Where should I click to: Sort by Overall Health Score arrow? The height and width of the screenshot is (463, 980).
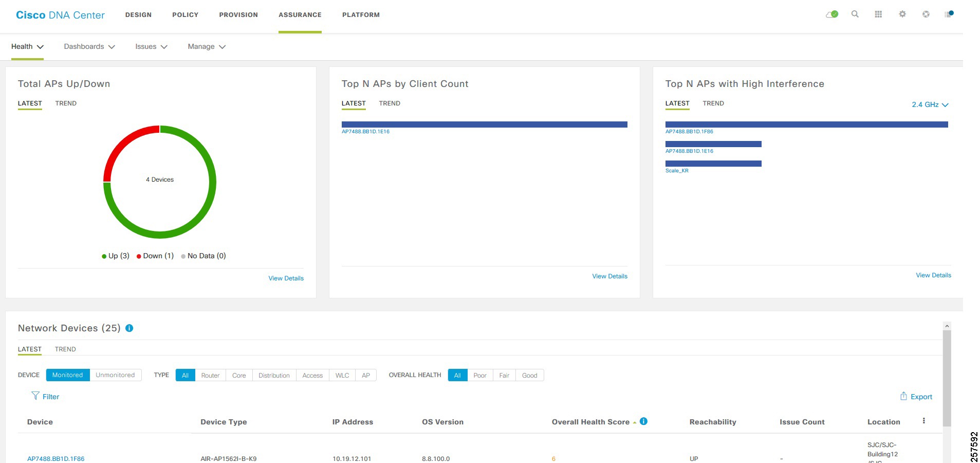point(635,422)
